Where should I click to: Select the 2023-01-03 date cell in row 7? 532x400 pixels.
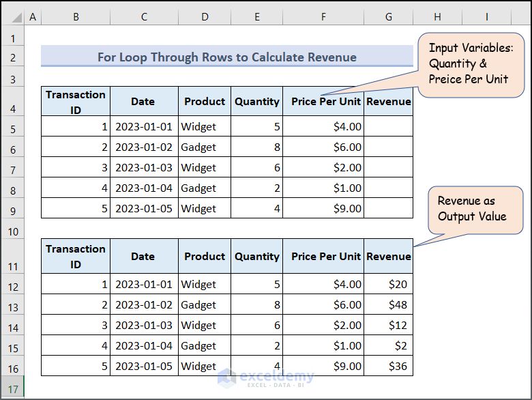(x=144, y=167)
